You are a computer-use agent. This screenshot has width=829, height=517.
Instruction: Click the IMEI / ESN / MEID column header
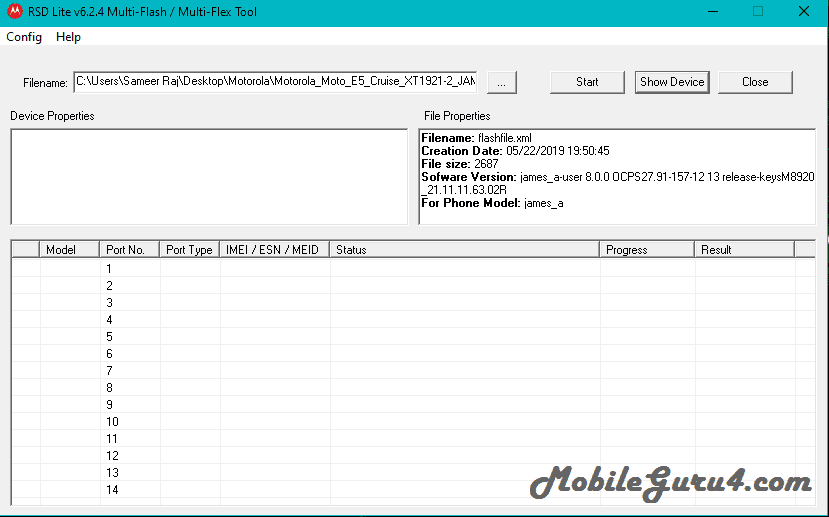tap(274, 250)
